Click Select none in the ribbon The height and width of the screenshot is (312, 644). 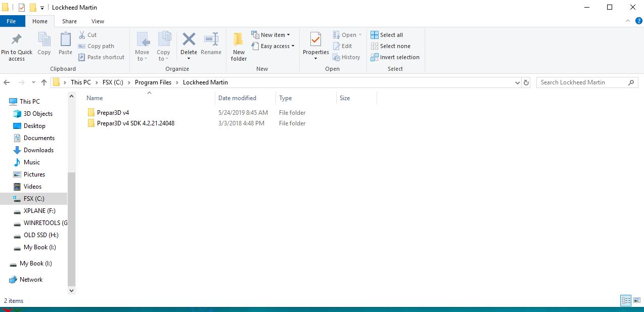pyautogui.click(x=390, y=46)
